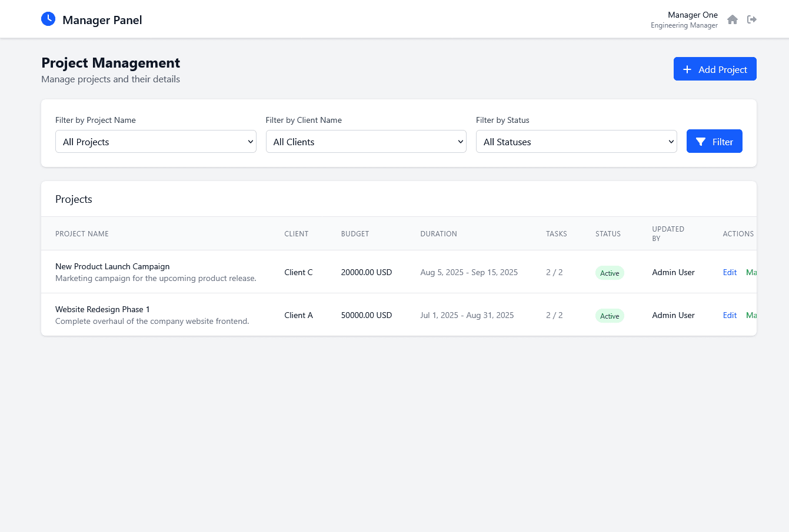The image size is (789, 532).
Task: Click the clock logo beside Manager Panel
Action: pyautogui.click(x=48, y=19)
